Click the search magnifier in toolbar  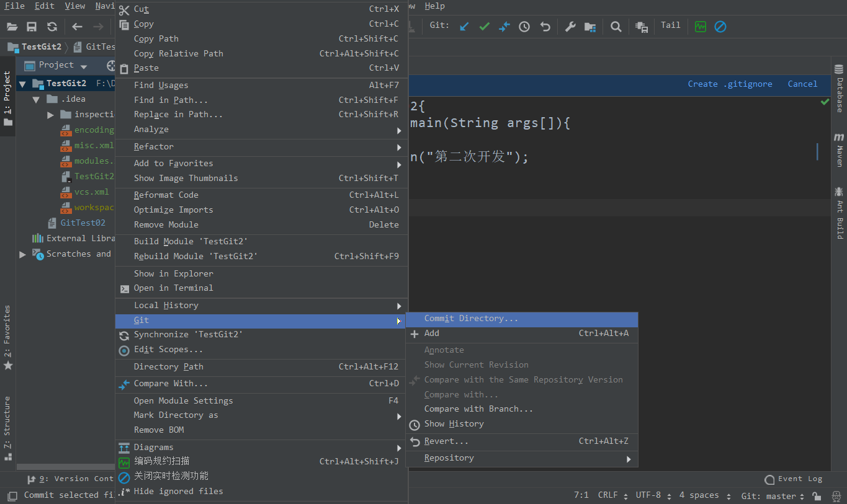click(x=616, y=27)
